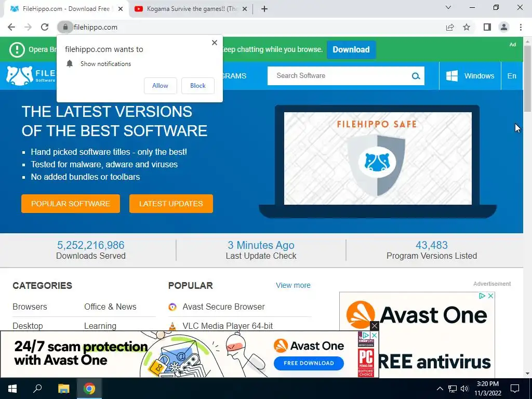Open Windows Start menu
This screenshot has width=532, height=399.
pos(12,389)
